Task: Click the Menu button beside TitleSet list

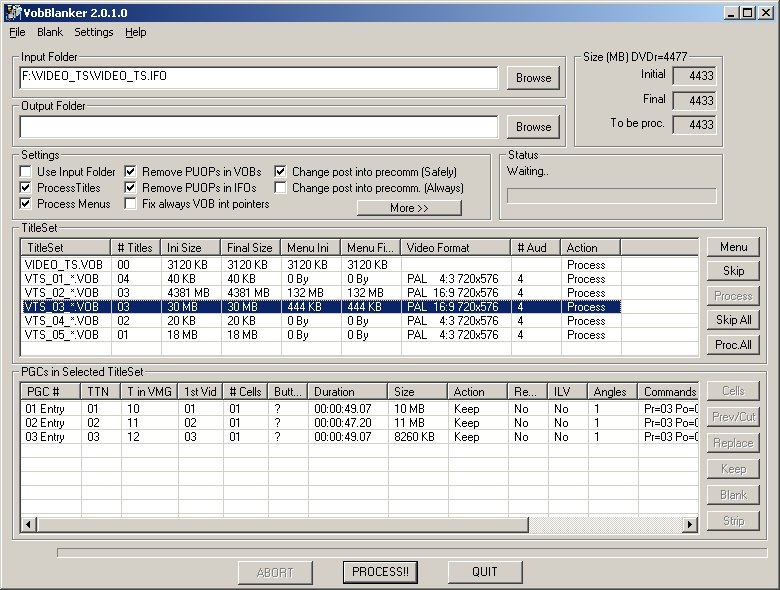Action: point(733,247)
